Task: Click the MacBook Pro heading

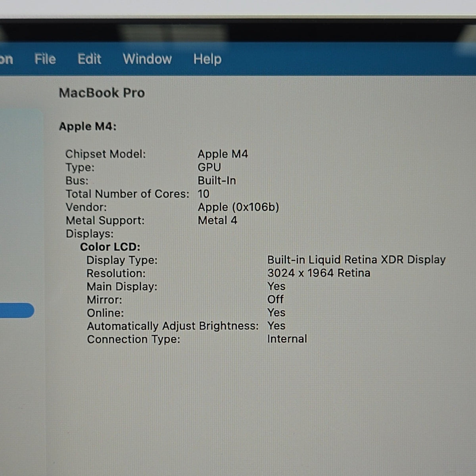Action: [102, 93]
